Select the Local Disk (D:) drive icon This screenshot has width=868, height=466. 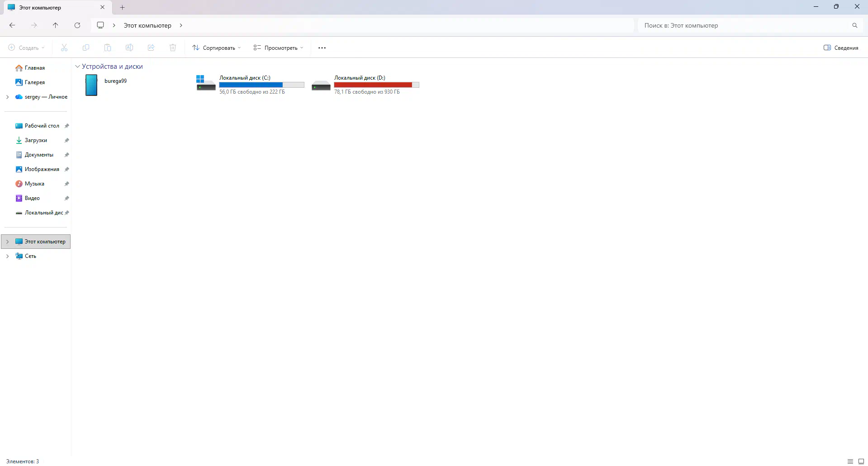321,85
